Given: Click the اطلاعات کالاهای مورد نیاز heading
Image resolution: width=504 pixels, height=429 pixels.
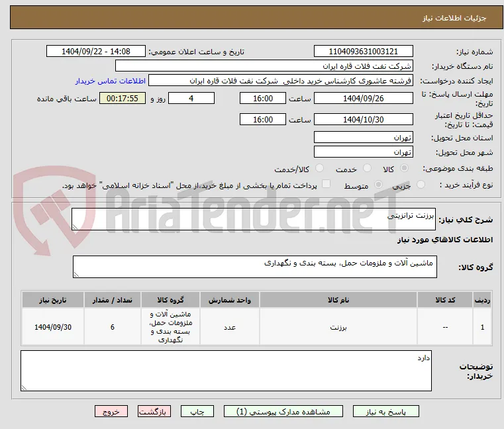Looking at the screenshot, I should [x=445, y=240].
